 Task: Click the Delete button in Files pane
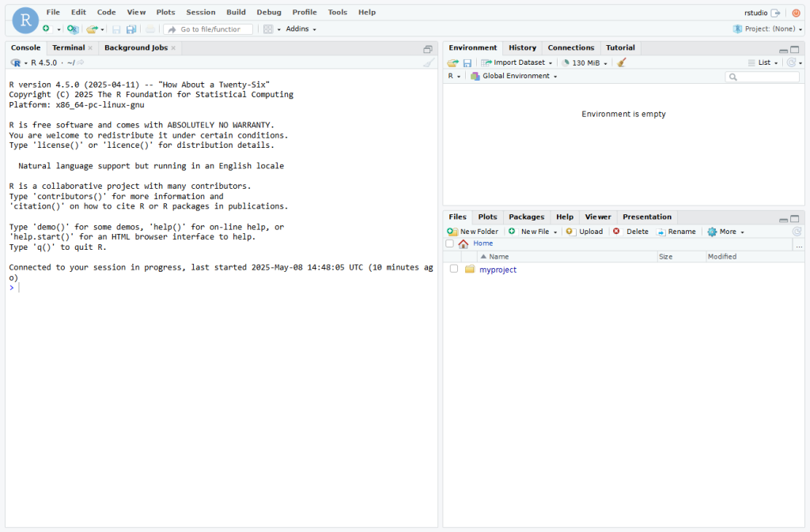[x=630, y=232]
